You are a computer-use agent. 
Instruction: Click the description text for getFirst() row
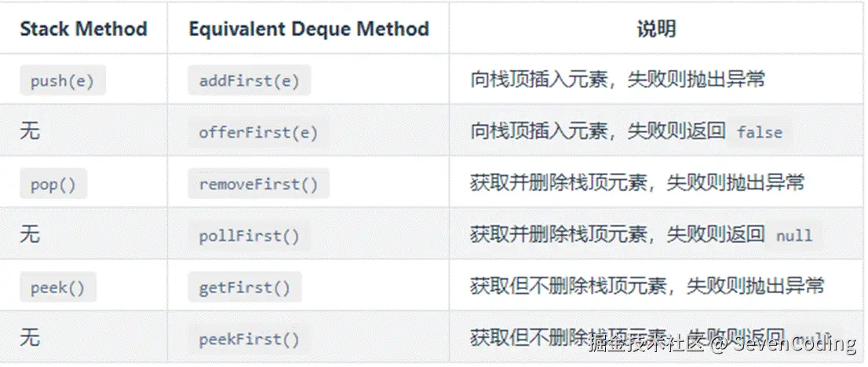647,286
